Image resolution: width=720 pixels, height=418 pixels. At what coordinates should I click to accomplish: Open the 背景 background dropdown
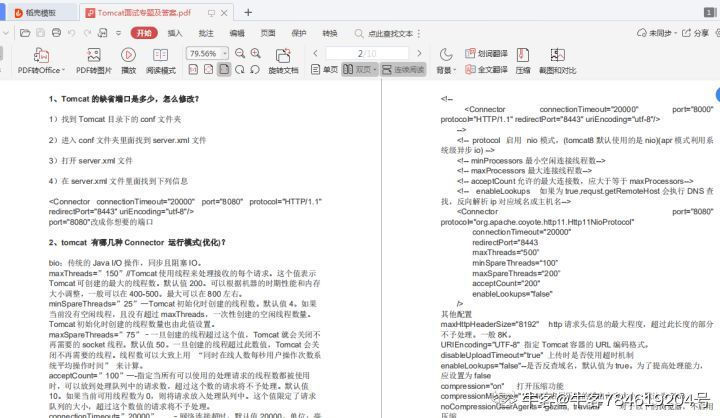coord(445,61)
